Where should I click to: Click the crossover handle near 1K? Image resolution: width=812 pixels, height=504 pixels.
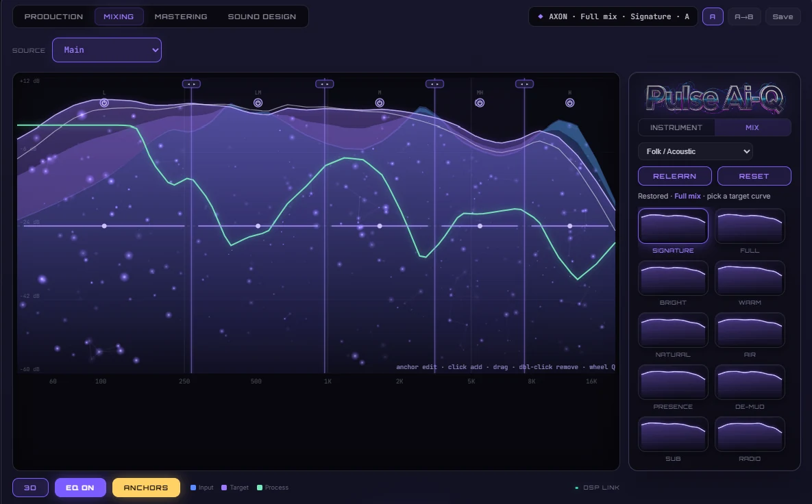pyautogui.click(x=325, y=84)
